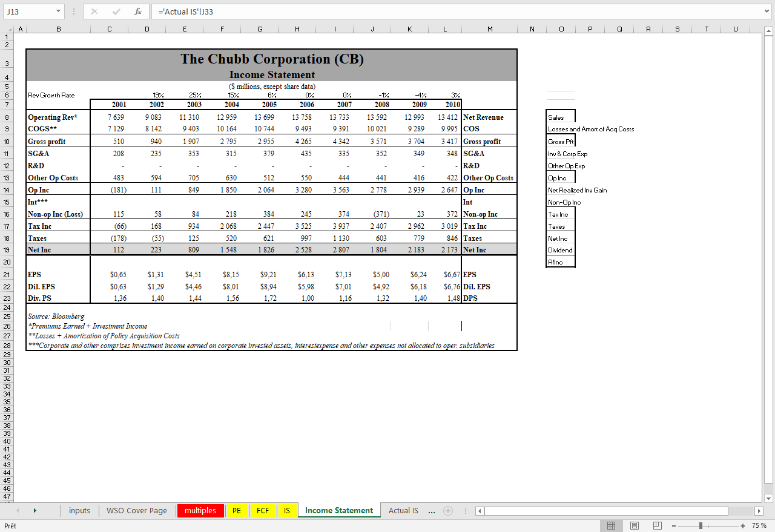This screenshot has width=775, height=532.
Task: Click the horizontal scrollbar right arrow
Action: point(759,511)
